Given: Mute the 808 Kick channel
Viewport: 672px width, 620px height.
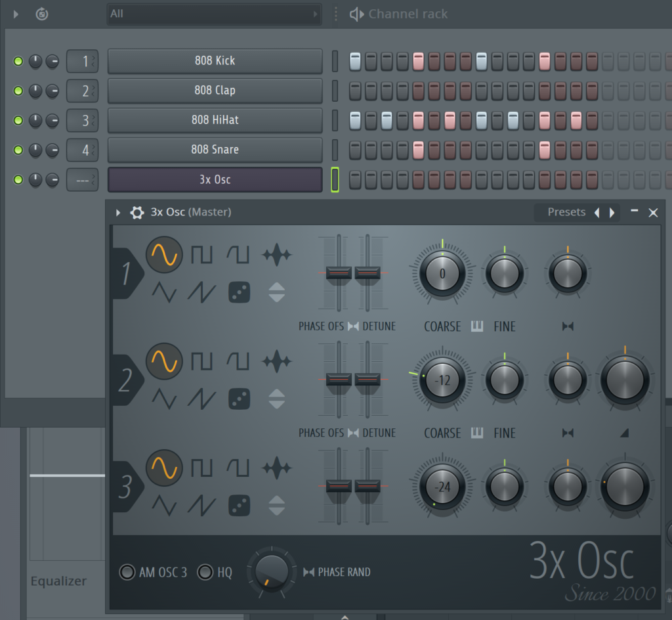Looking at the screenshot, I should 18,61.
